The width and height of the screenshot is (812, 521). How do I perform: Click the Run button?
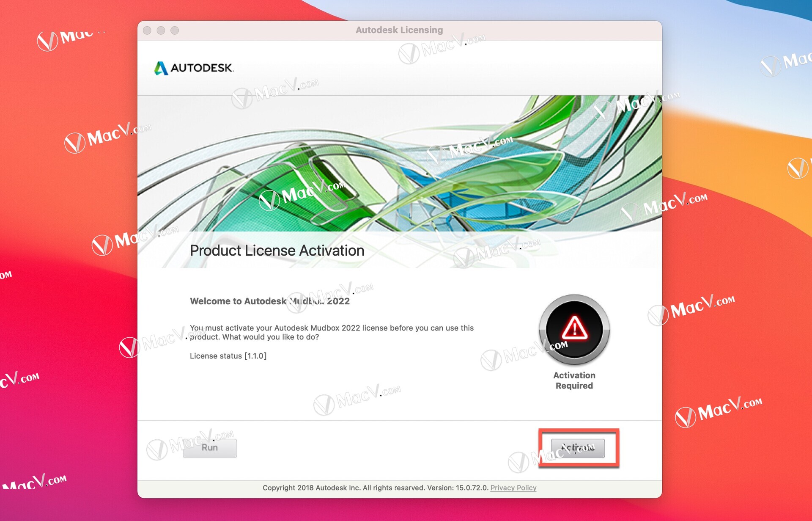(x=210, y=449)
